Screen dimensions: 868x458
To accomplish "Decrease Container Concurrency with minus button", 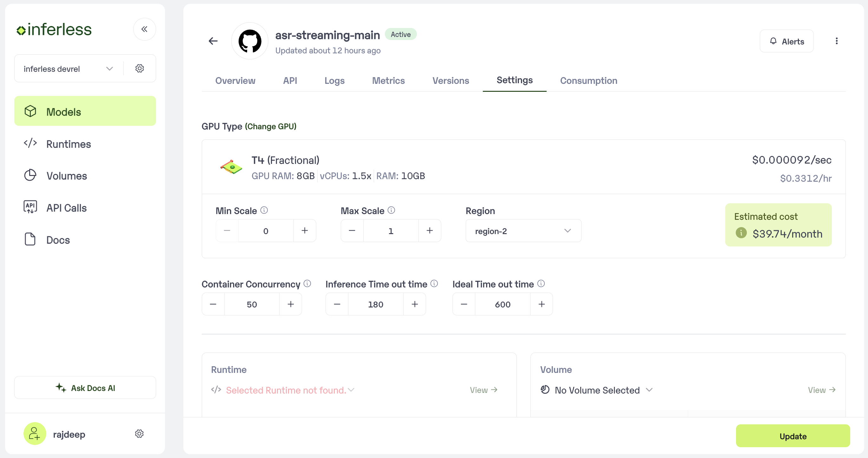I will click(213, 304).
